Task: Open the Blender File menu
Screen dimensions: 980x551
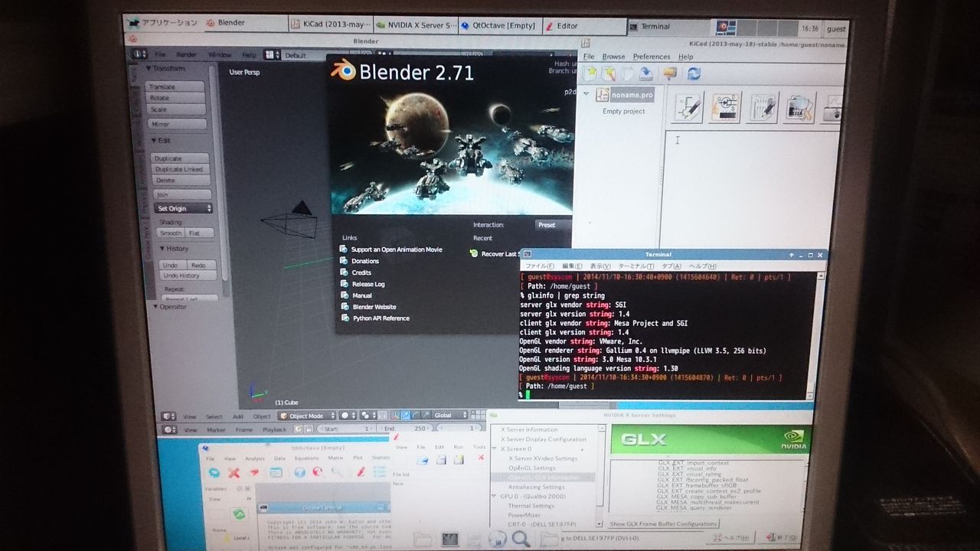Action: pos(160,54)
